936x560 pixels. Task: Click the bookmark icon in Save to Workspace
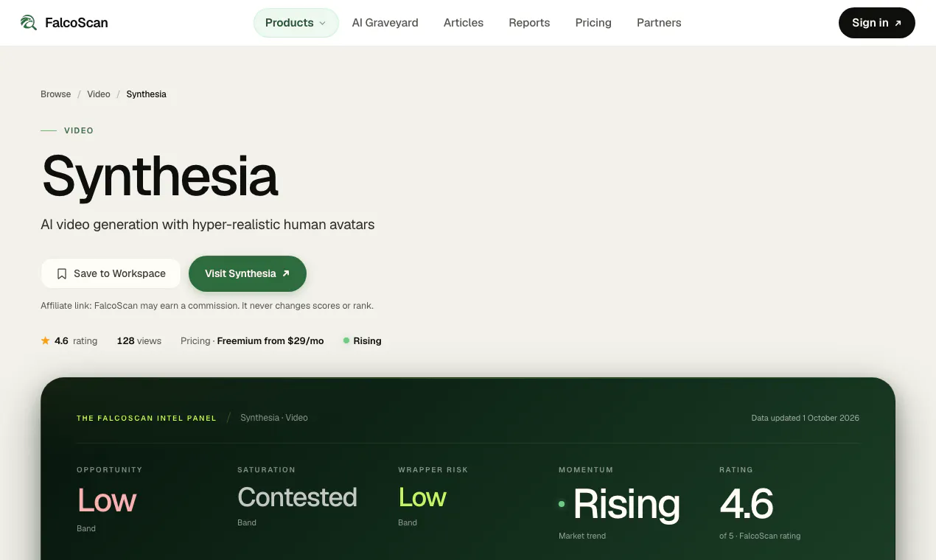tap(62, 273)
